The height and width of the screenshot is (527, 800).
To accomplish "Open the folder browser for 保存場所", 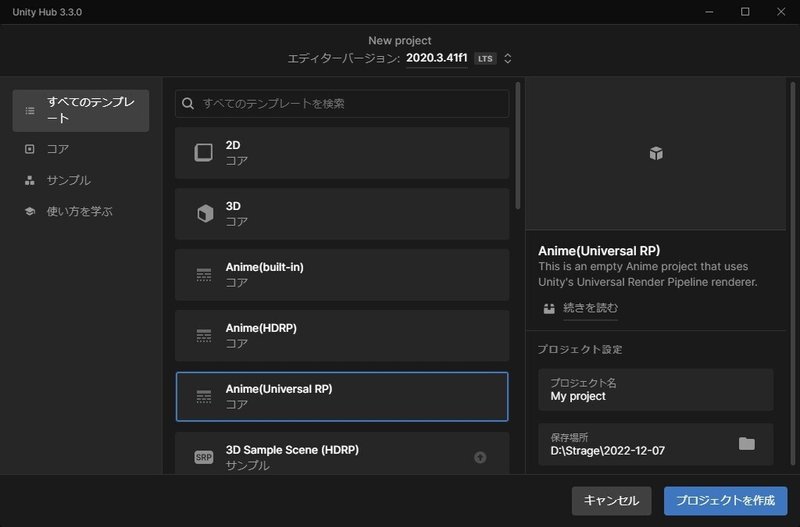I will (746, 444).
